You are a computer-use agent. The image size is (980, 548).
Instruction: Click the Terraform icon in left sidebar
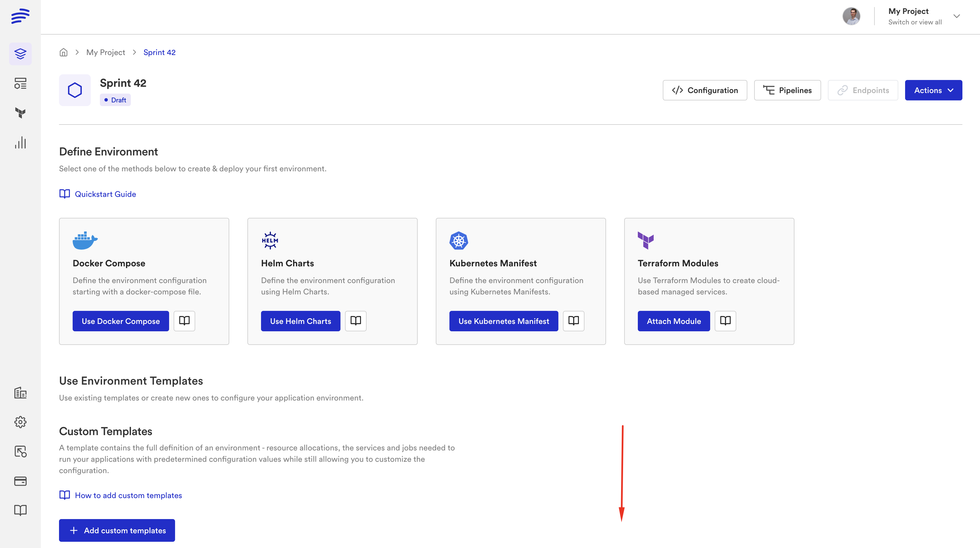tap(20, 113)
